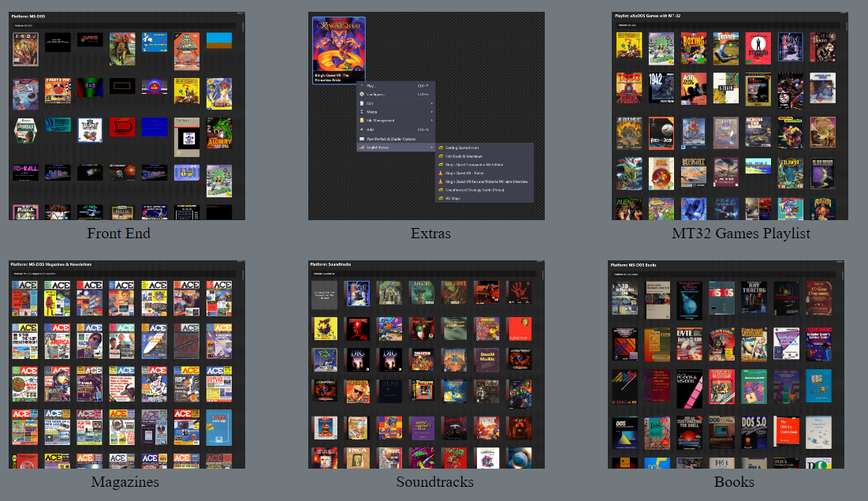Click the Books panel scrollbar
The height and width of the screenshot is (501, 868).
click(x=842, y=275)
